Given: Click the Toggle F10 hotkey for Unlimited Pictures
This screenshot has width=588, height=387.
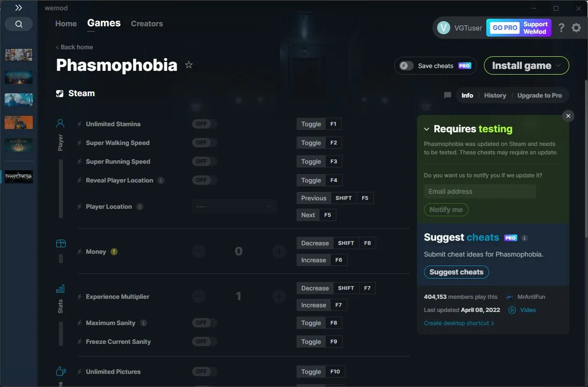Looking at the screenshot, I should point(320,372).
